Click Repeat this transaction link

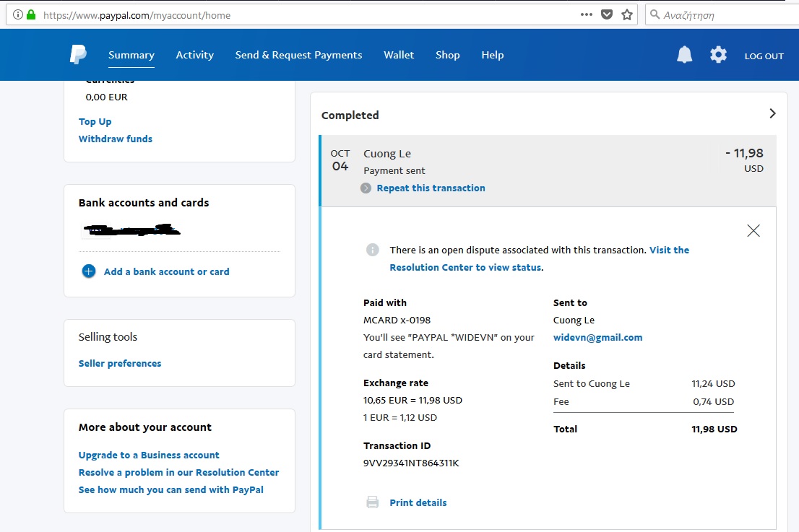click(431, 188)
